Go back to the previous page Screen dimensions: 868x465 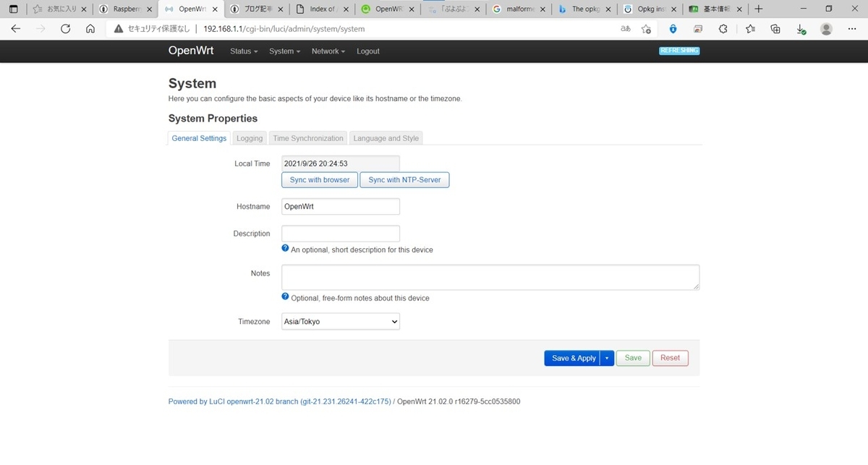coord(16,29)
